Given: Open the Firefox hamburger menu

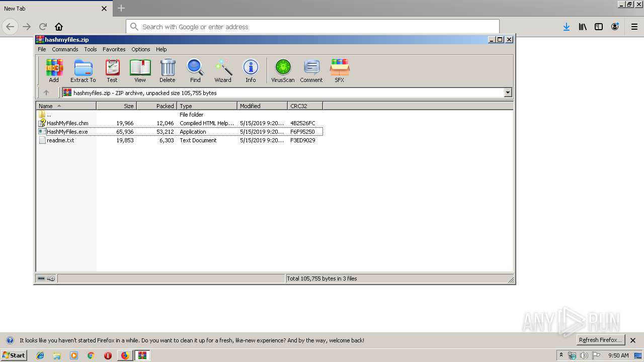Looking at the screenshot, I should tap(634, 27).
